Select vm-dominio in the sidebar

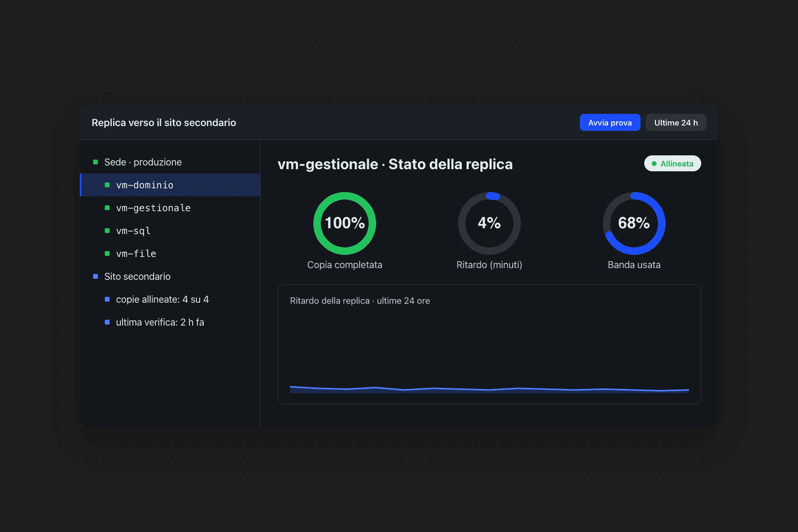pos(170,185)
